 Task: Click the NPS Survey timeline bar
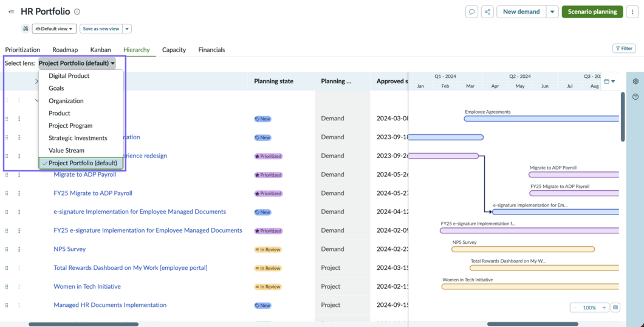pyautogui.click(x=523, y=249)
